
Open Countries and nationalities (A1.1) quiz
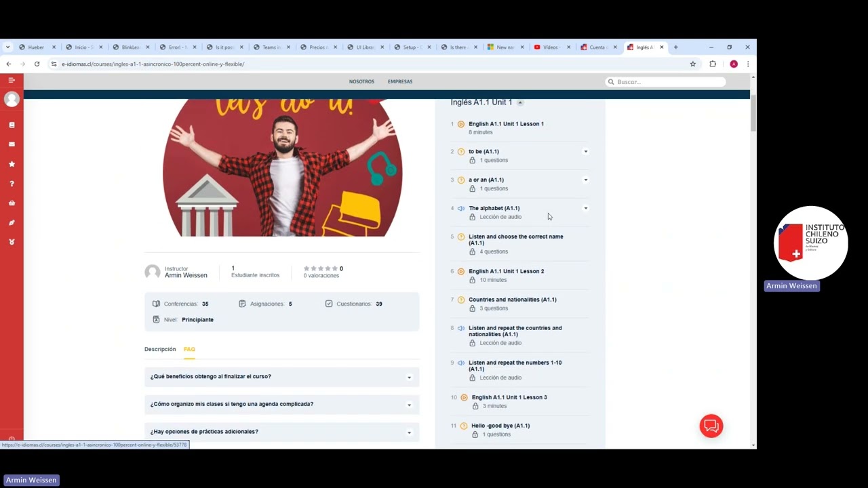tap(513, 300)
